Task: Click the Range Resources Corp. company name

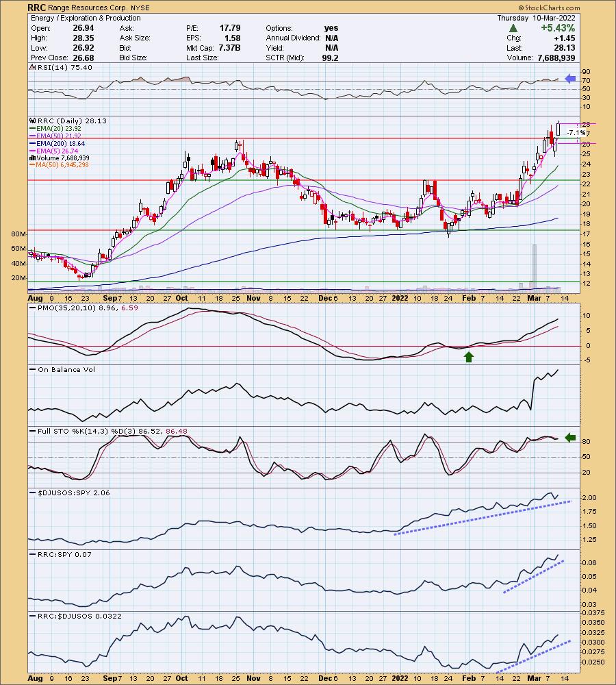Action: pos(86,8)
